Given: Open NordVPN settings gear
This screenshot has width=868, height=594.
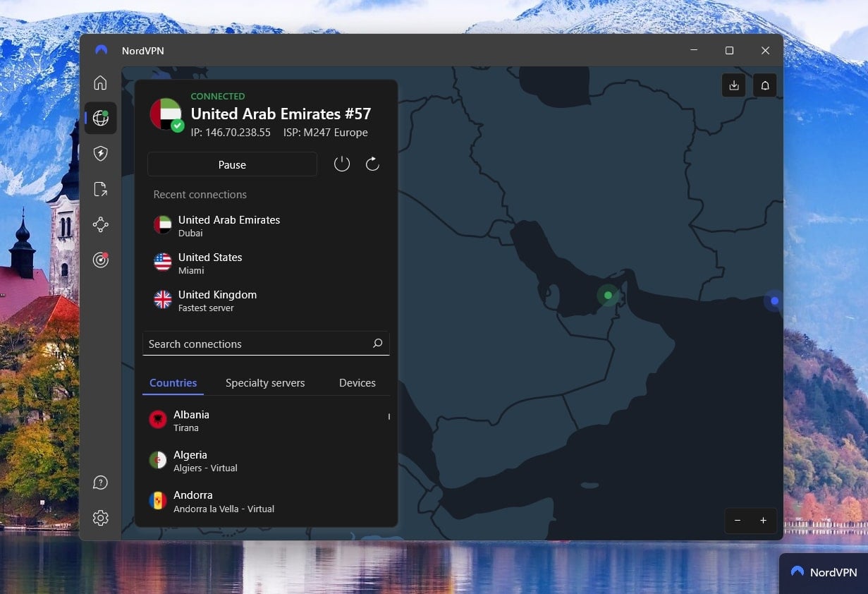Looking at the screenshot, I should click(100, 517).
